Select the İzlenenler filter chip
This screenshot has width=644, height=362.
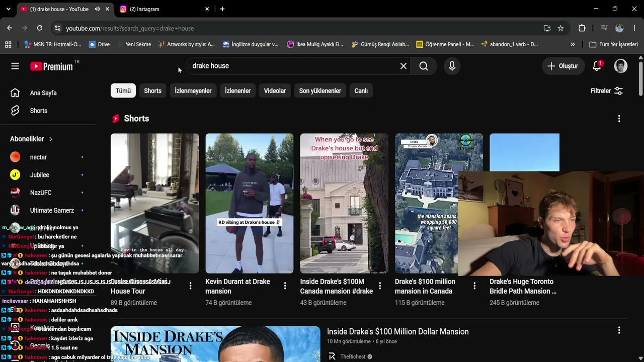coord(237,91)
